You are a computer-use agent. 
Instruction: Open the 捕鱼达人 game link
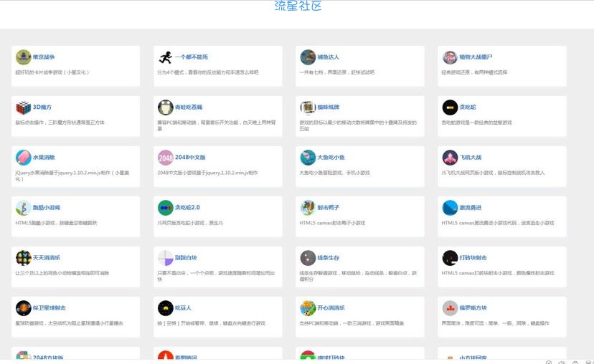coord(328,57)
